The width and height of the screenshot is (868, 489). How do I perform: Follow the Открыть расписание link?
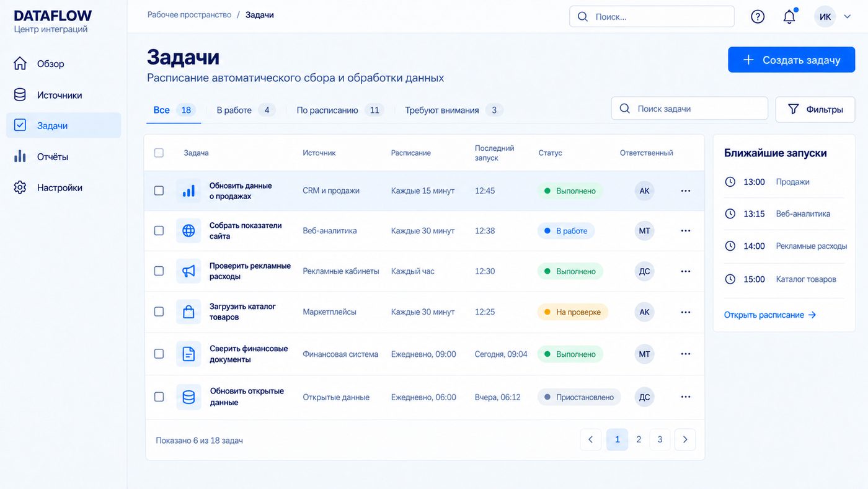click(x=770, y=315)
